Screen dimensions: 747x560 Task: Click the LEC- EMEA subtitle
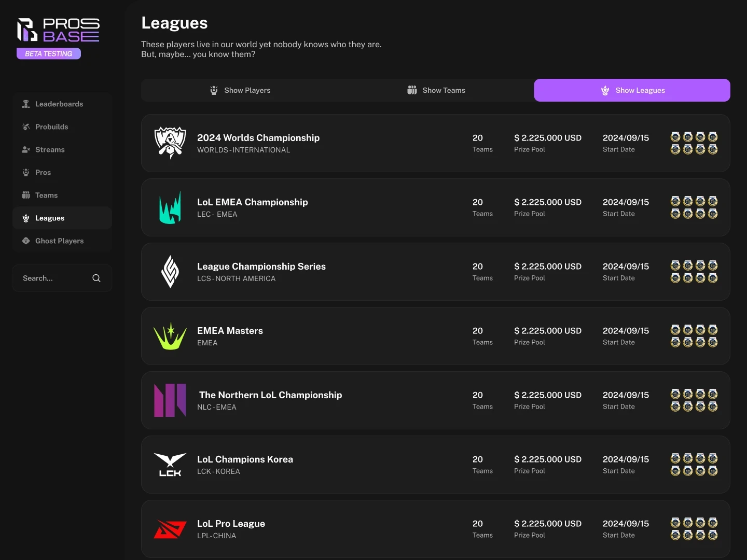[217, 214]
